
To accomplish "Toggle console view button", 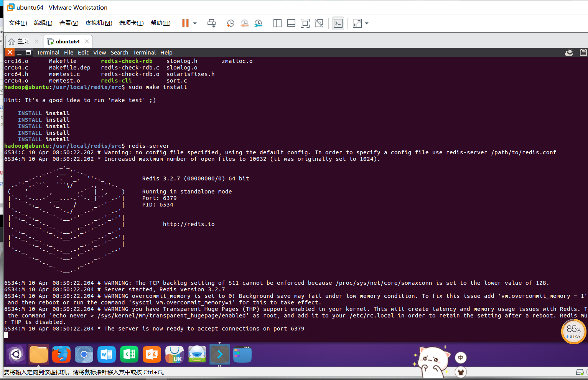I will pos(338,23).
